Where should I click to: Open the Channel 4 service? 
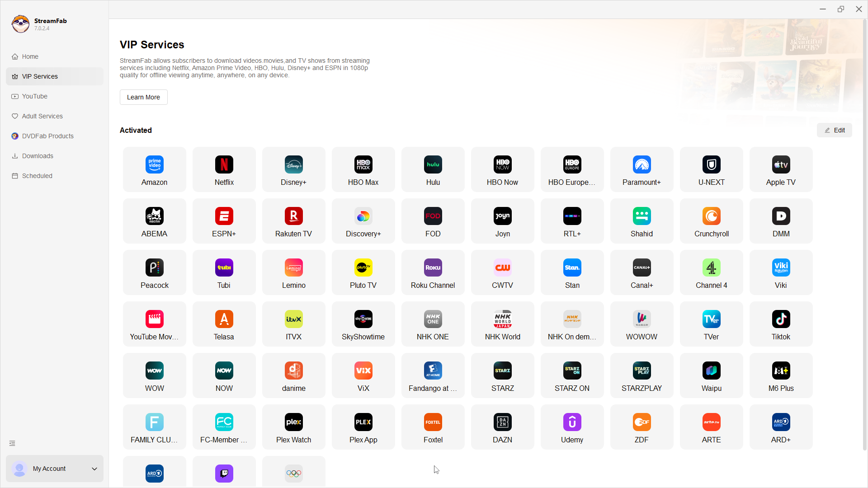712,272
